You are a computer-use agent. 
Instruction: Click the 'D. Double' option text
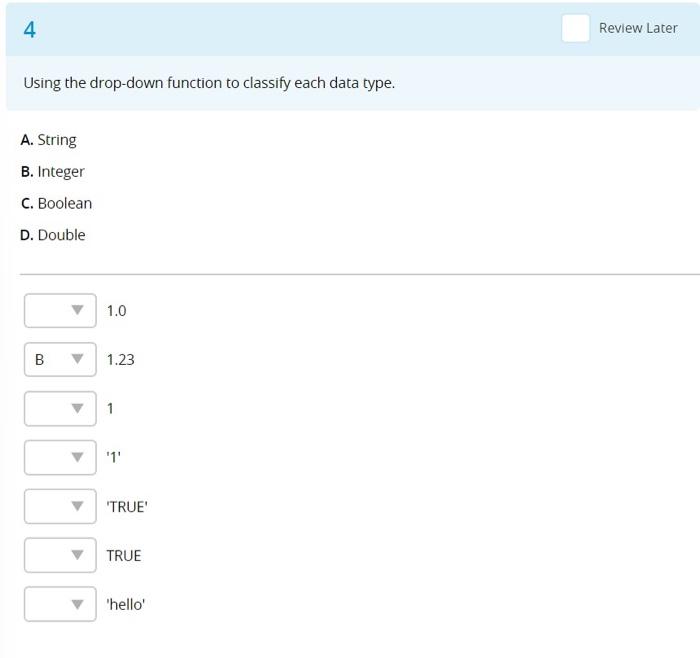coord(53,235)
